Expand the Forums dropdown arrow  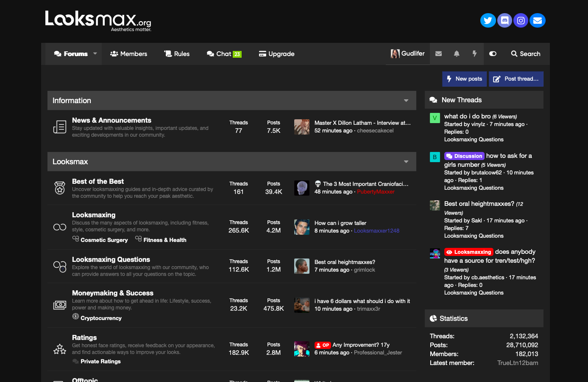pos(95,54)
